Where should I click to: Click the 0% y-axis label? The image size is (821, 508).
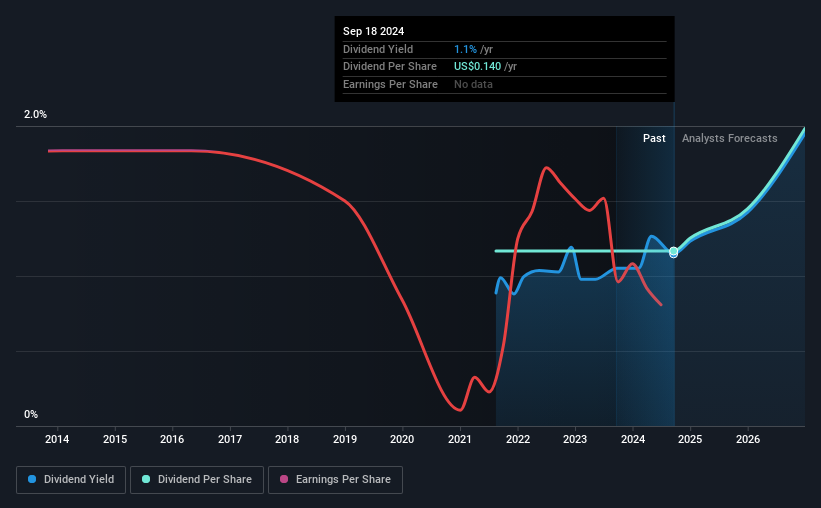(x=31, y=414)
